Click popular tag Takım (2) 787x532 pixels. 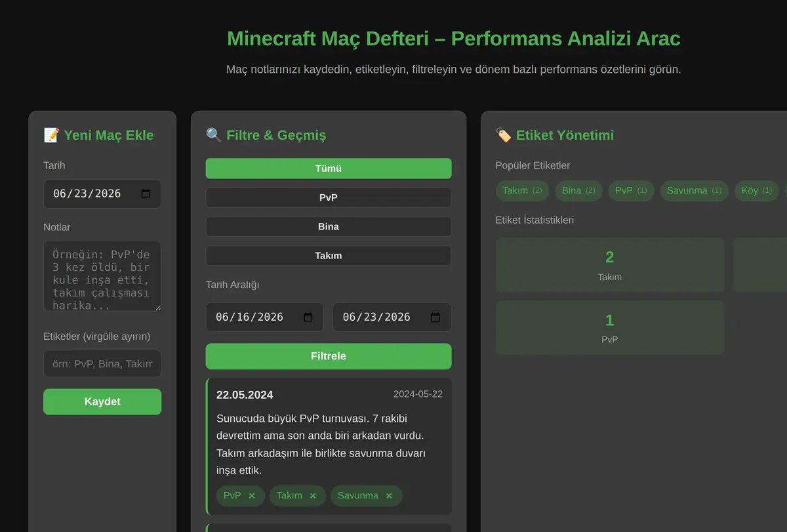click(x=523, y=191)
